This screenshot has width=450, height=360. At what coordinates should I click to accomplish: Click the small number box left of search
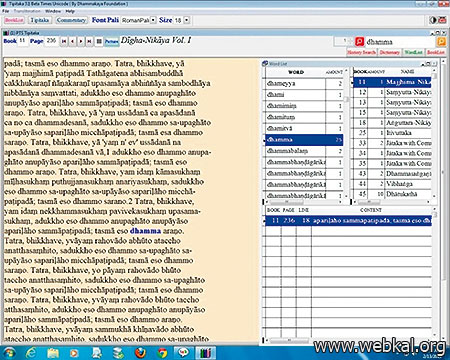(x=342, y=41)
